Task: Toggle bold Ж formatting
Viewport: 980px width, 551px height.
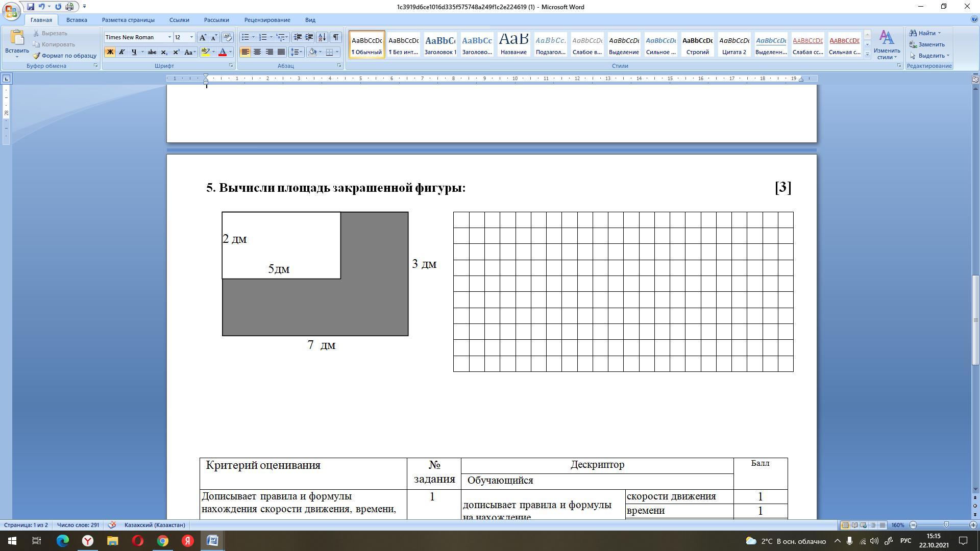Action: pyautogui.click(x=110, y=52)
